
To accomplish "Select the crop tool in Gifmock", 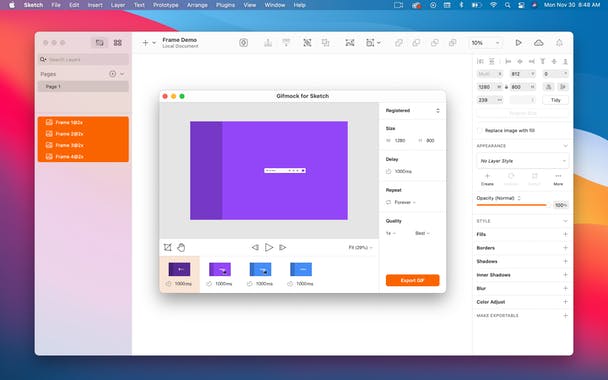I will click(x=168, y=247).
